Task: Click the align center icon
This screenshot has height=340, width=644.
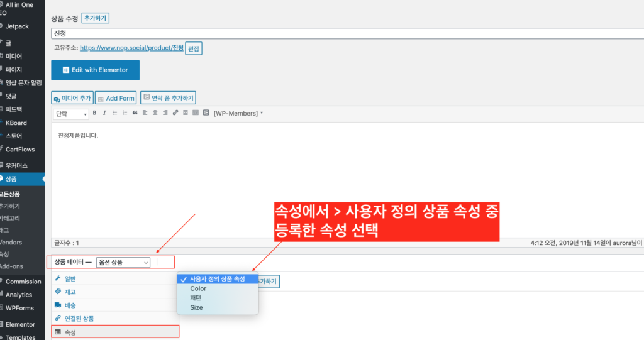Action: pyautogui.click(x=155, y=113)
